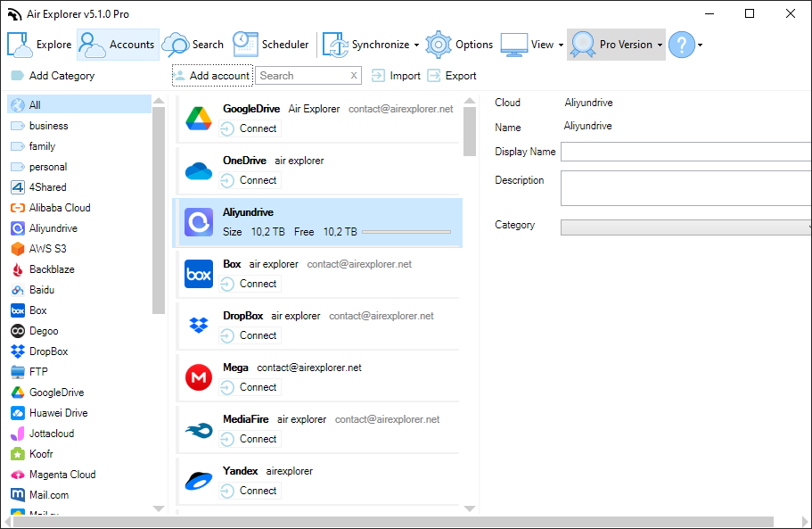This screenshot has height=529, width=812.
Task: Click the Add account button
Action: pos(212,76)
